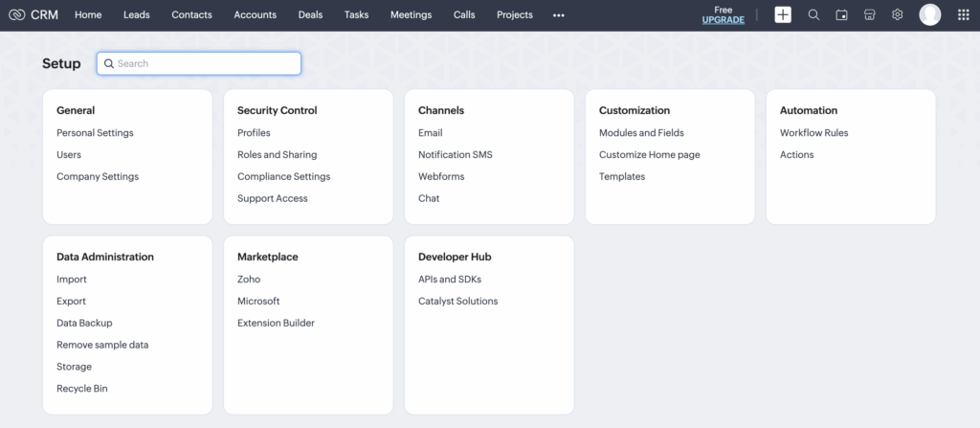Go to the Leads tab
980x428 pixels.
pyautogui.click(x=136, y=14)
